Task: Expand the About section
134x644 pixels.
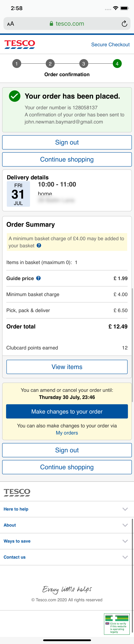Action: (67, 525)
